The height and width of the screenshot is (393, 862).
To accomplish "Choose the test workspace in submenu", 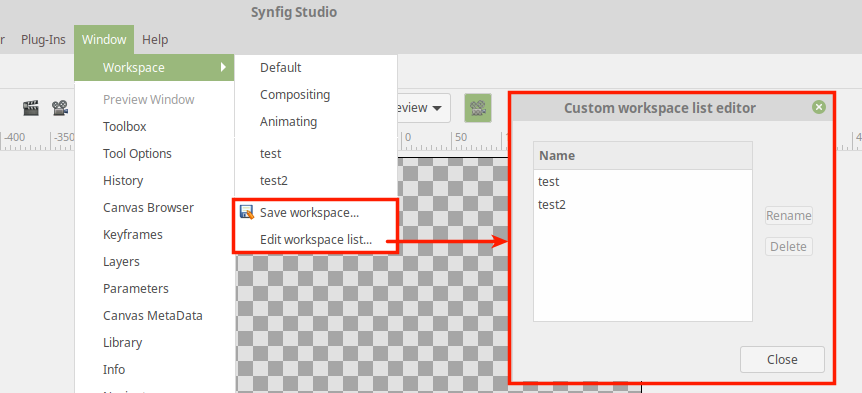I will 270,153.
